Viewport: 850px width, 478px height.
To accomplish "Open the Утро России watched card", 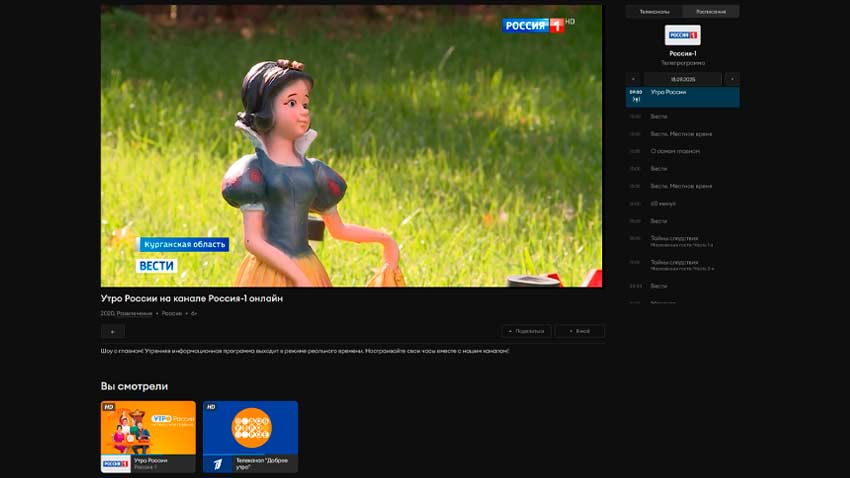I will pos(148,437).
